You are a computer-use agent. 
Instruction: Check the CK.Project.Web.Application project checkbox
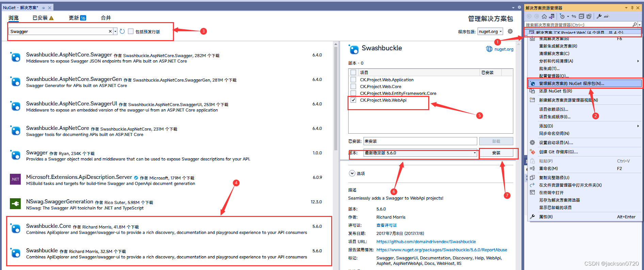pos(353,80)
